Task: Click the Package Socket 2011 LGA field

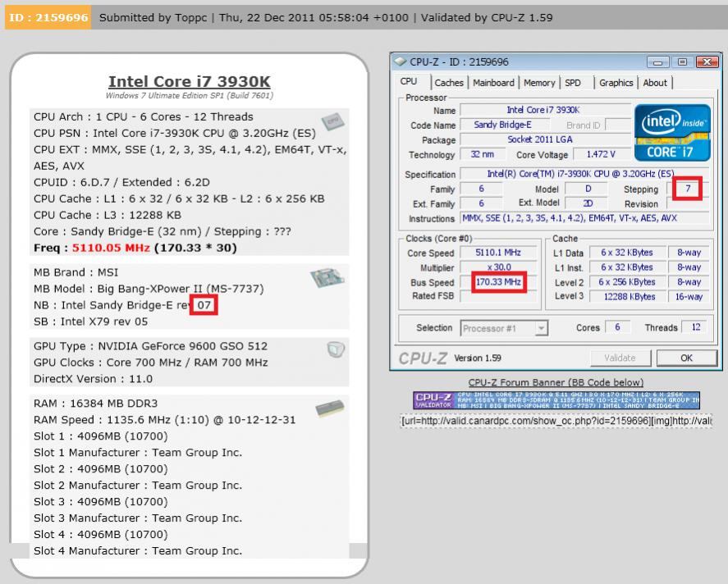Action: click(x=546, y=139)
